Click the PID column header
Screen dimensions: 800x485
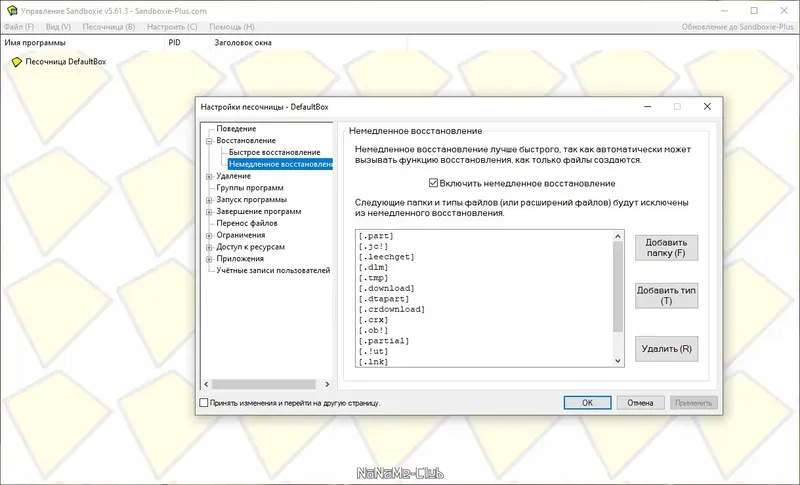[x=186, y=43]
